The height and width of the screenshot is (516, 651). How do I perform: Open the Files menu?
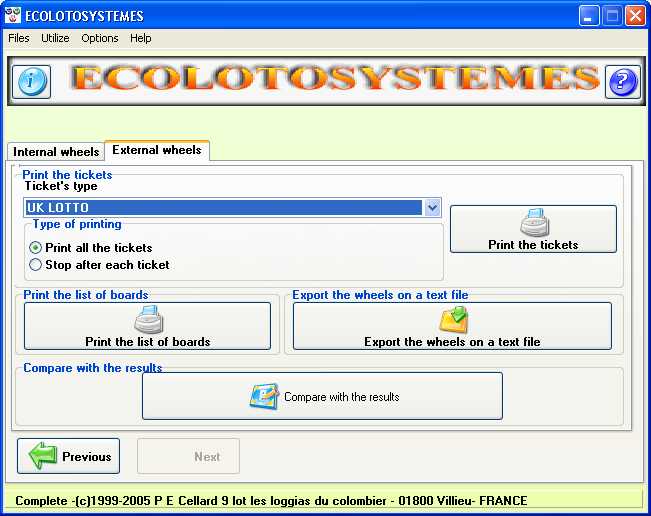click(19, 38)
